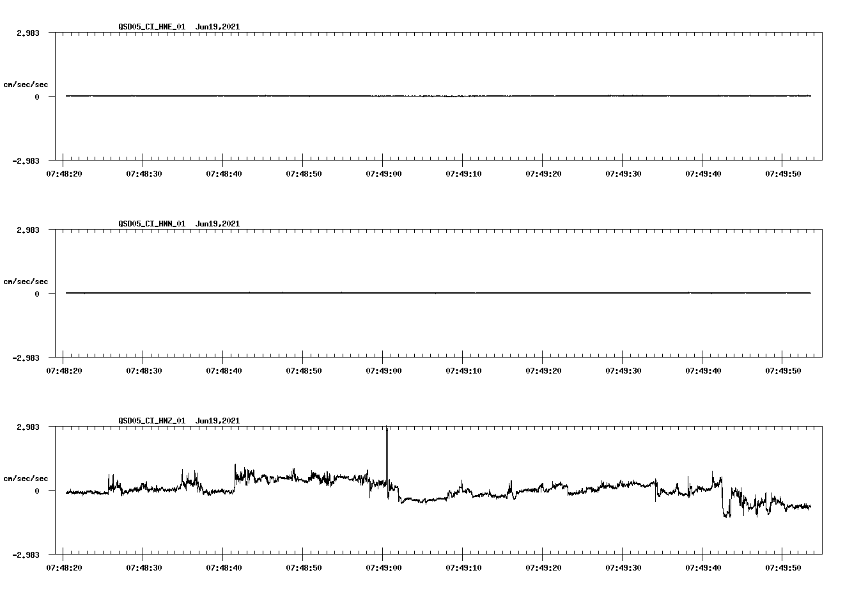Image resolution: width=868 pixels, height=591 pixels.
Task: Click the cm/sec/sec unit label of HNN plot
Action: coord(26,281)
